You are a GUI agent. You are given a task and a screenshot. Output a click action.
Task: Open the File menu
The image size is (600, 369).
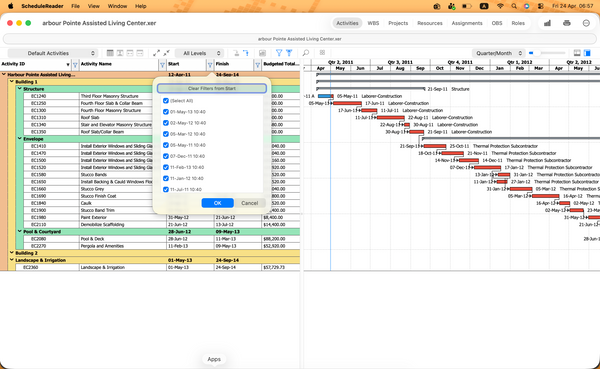pyautogui.click(x=75, y=6)
